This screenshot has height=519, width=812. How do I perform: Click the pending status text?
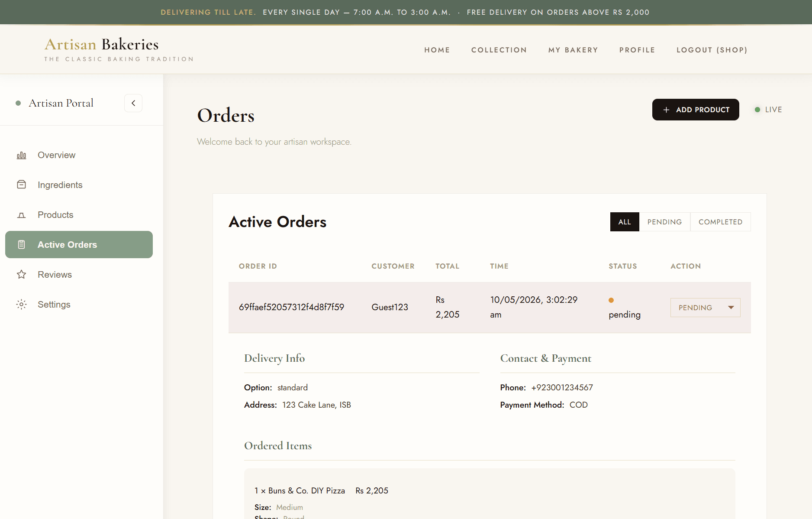[625, 315]
